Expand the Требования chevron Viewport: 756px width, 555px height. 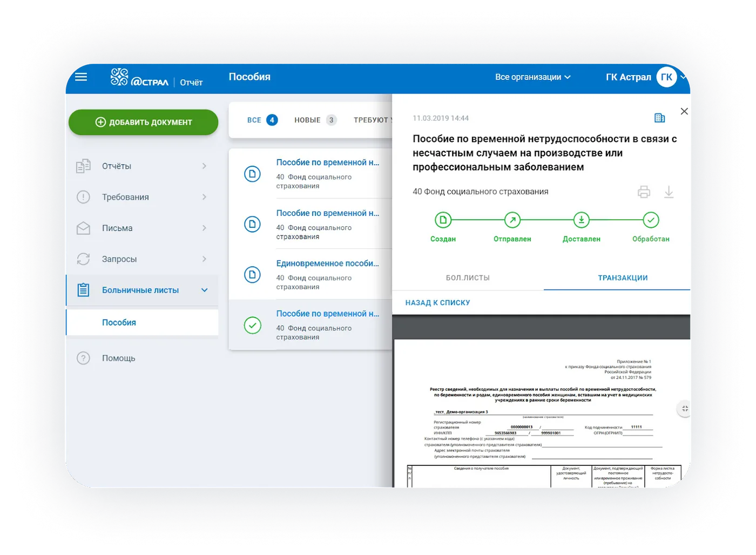[x=204, y=197]
